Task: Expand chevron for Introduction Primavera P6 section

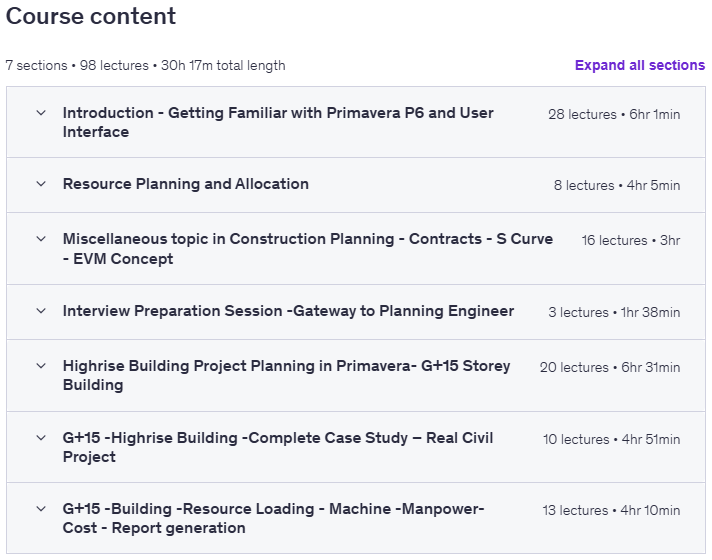Action: point(41,113)
